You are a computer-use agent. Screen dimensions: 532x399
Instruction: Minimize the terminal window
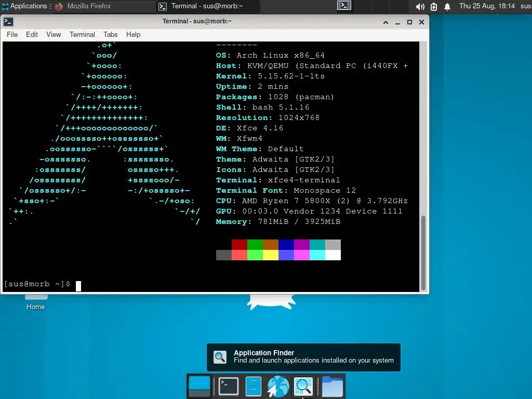click(397, 22)
